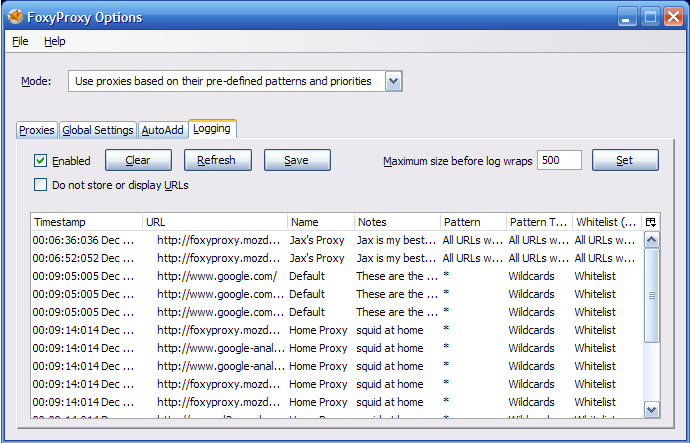The height and width of the screenshot is (443, 690).
Task: Click the log scrollbar up arrow
Action: (x=651, y=240)
